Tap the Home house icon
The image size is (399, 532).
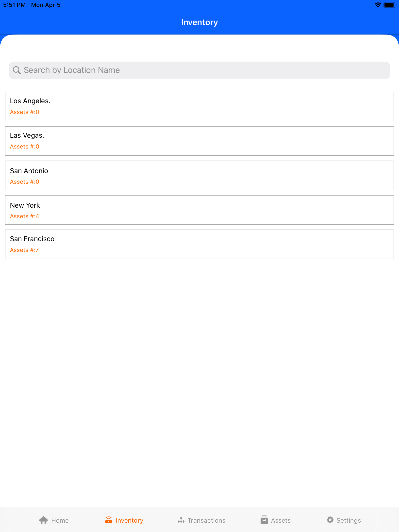point(44,520)
